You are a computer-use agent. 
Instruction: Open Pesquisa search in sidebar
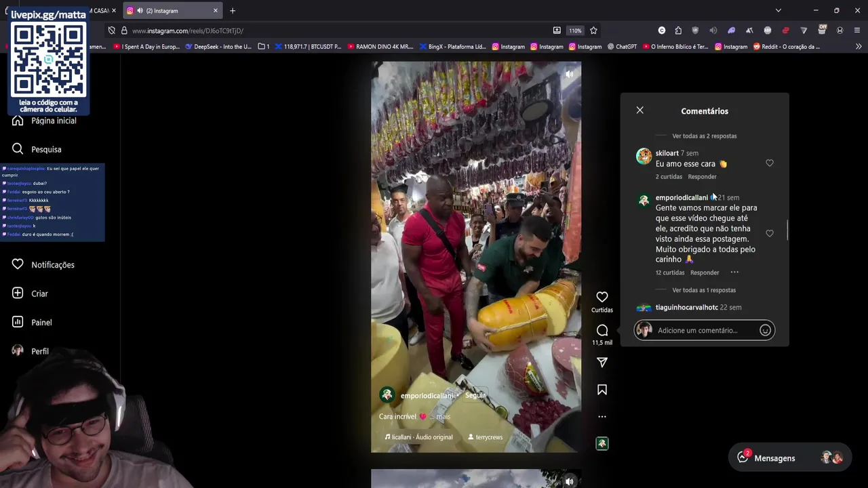(37, 149)
